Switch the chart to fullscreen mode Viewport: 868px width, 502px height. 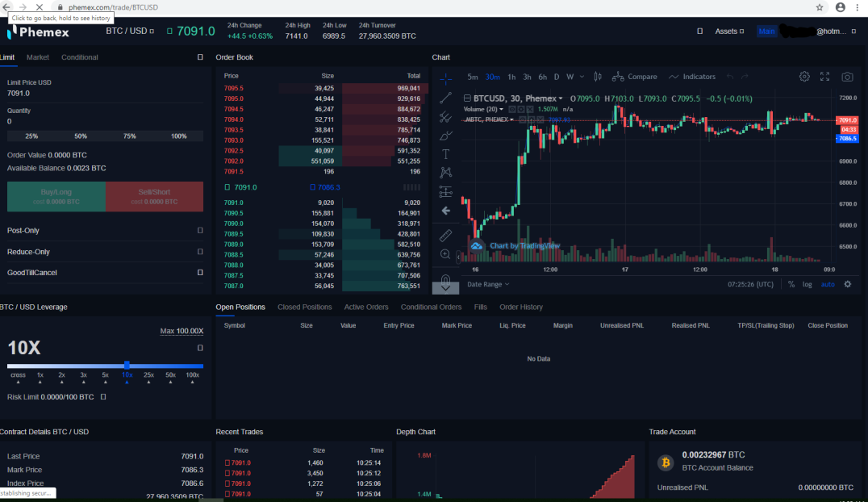824,77
